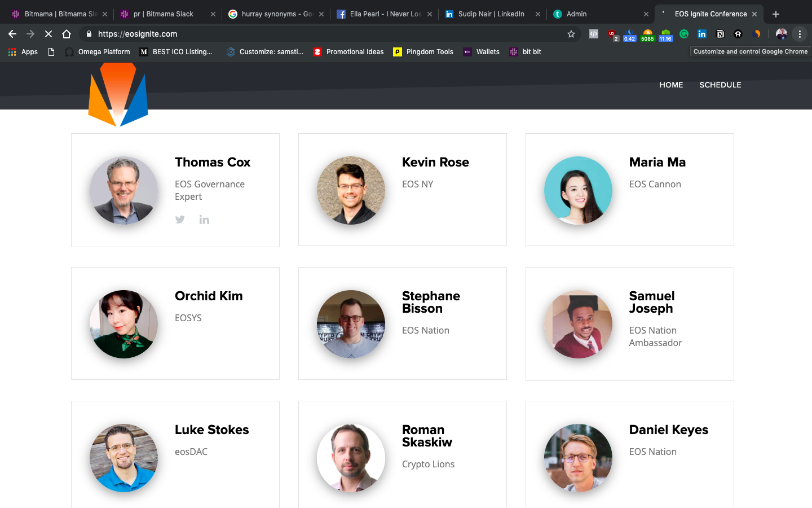
Task: Open the browser home page
Action: point(67,34)
